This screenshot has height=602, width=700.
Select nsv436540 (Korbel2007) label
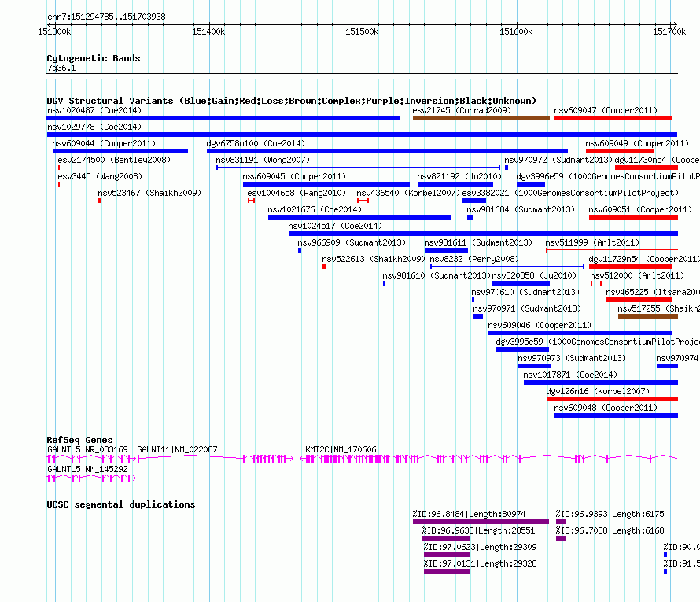pos(408,193)
